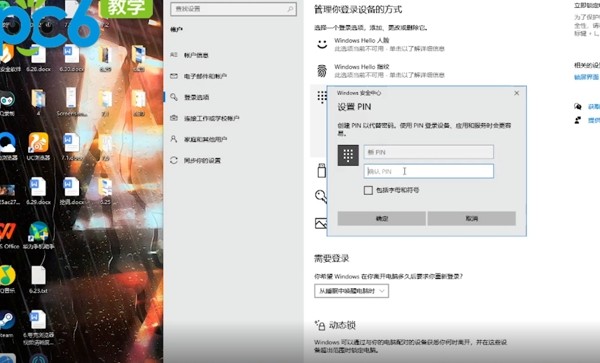Open the require sign-in dropdown
The height and width of the screenshot is (363, 600).
pos(351,291)
